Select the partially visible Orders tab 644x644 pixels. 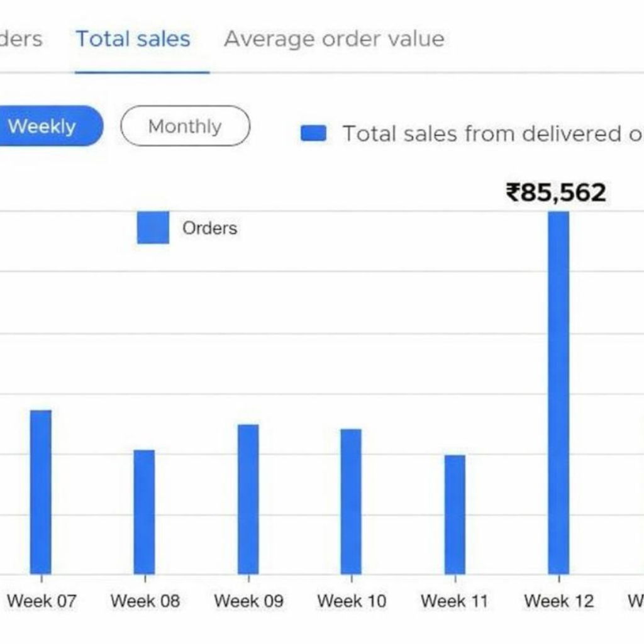point(20,39)
